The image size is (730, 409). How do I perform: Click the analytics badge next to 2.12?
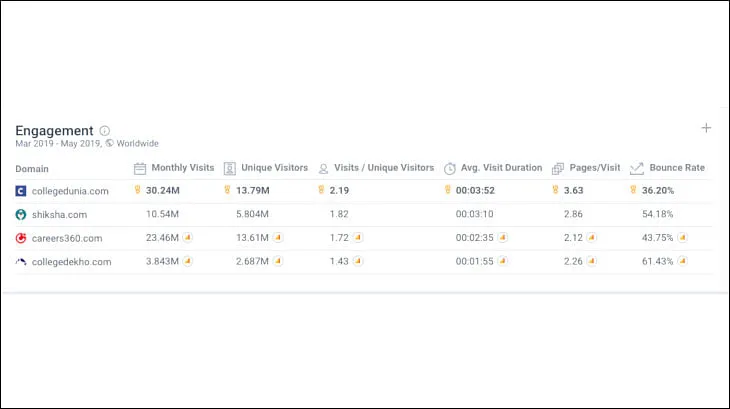[591, 237]
